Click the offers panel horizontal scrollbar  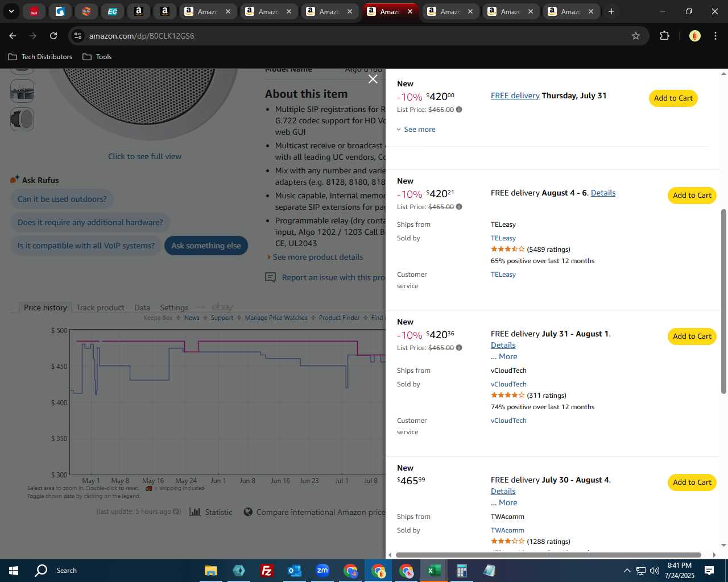pyautogui.click(x=548, y=555)
